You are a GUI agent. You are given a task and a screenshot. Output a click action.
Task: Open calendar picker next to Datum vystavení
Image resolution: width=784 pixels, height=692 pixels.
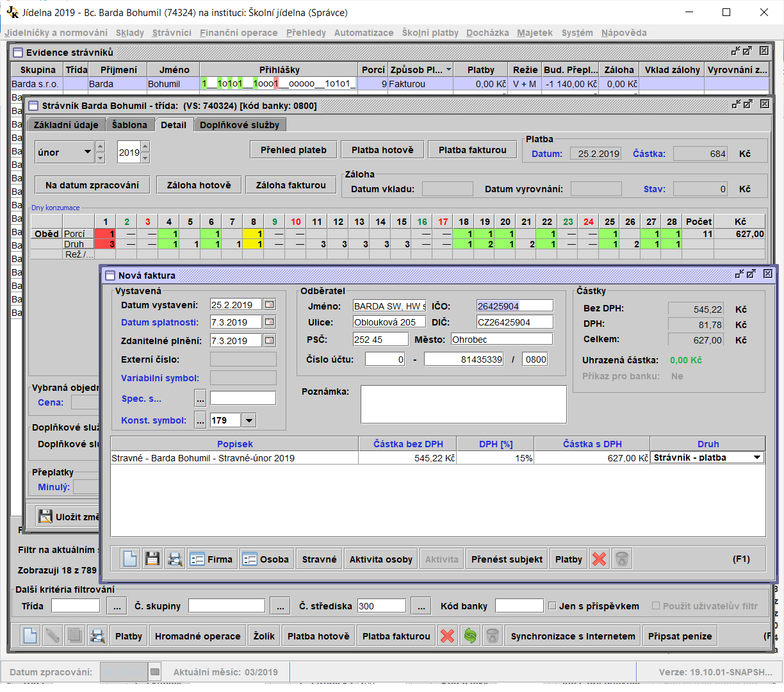click(270, 305)
